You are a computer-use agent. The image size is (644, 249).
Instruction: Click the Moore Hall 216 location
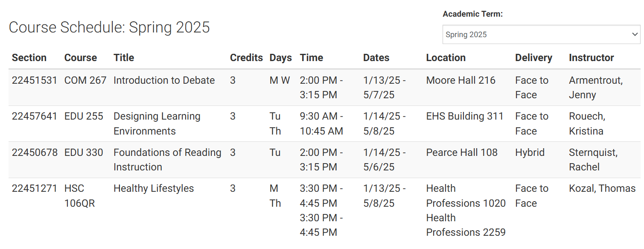[x=460, y=80]
